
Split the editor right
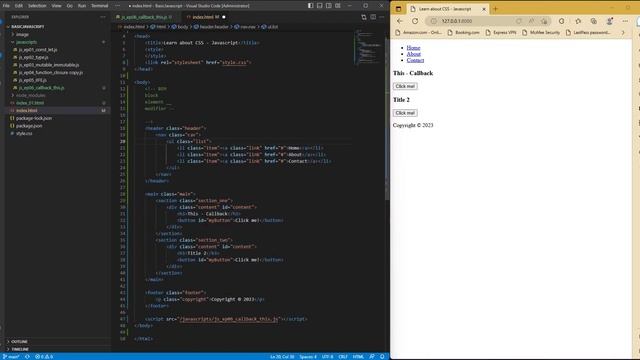click(x=373, y=17)
